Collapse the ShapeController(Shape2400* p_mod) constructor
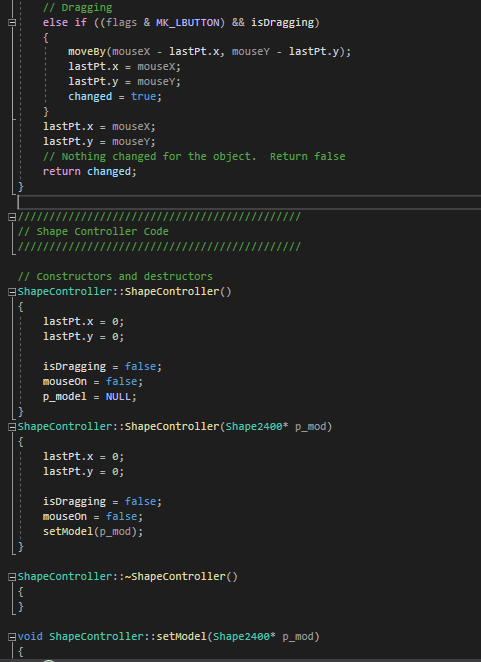The width and height of the screenshot is (481, 662). coord(12,427)
